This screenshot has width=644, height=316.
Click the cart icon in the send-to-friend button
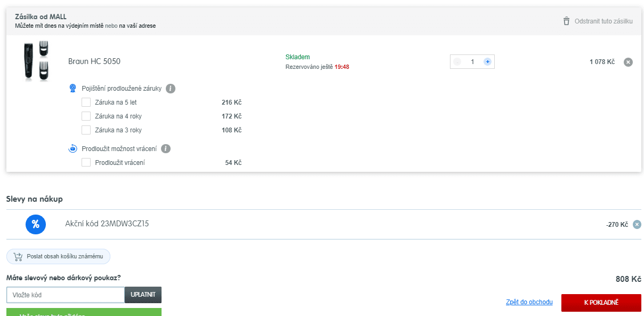[18, 257]
